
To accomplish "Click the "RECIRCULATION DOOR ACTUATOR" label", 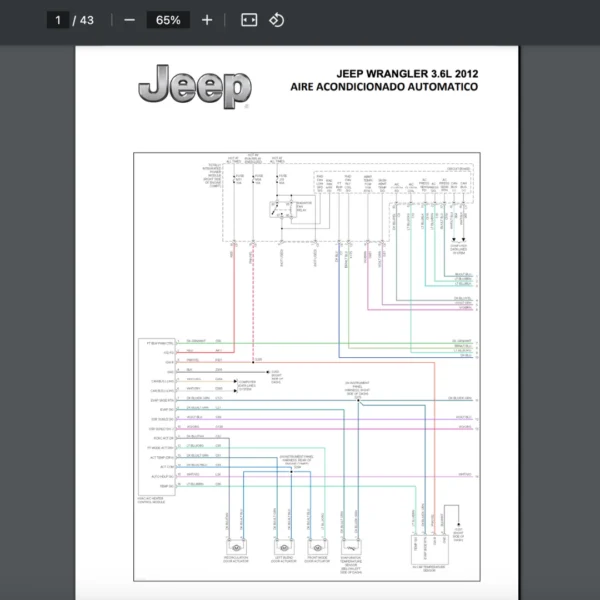I will tap(236, 559).
